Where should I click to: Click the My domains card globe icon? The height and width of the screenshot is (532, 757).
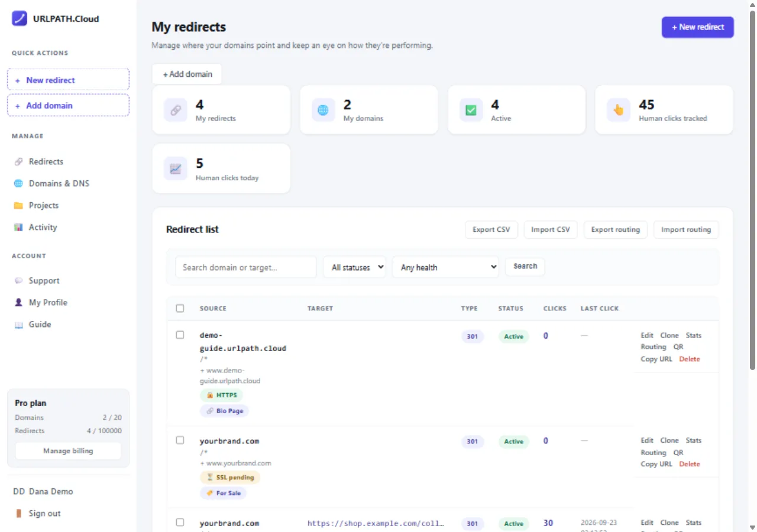tap(323, 110)
